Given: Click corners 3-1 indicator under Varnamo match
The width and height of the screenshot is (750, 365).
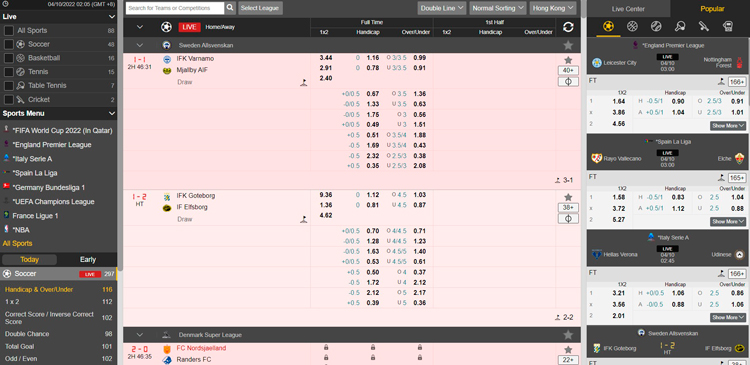Looking at the screenshot, I should coord(564,180).
